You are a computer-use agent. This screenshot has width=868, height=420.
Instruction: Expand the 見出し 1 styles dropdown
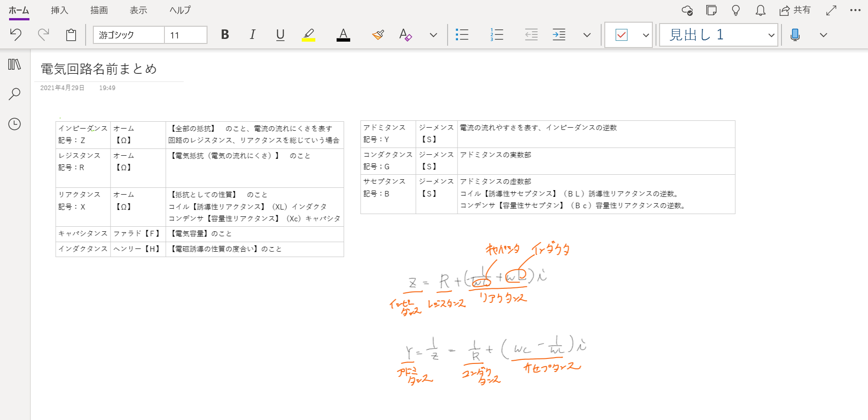771,35
